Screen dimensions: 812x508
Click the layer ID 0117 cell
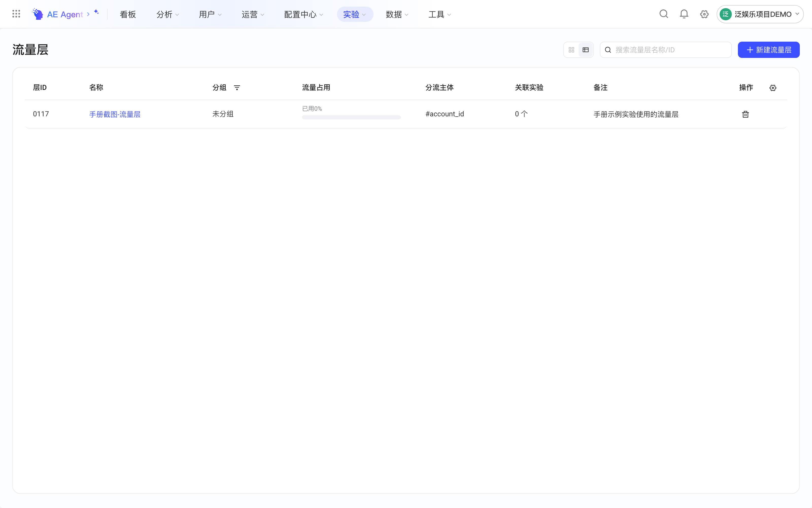click(x=41, y=114)
